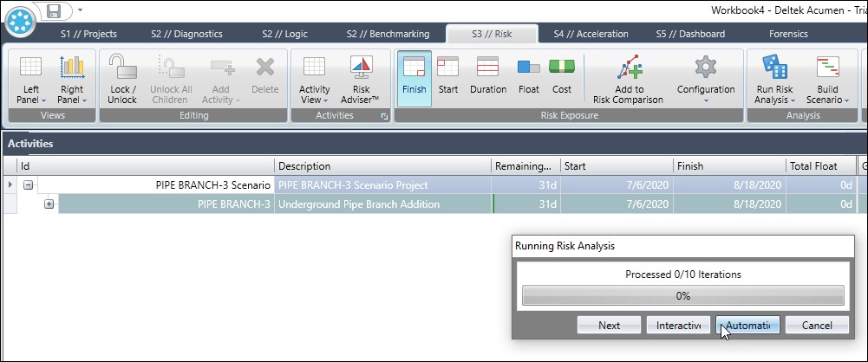Switch to the S1 // Projects tab
The width and height of the screenshot is (868, 362).
coord(88,34)
